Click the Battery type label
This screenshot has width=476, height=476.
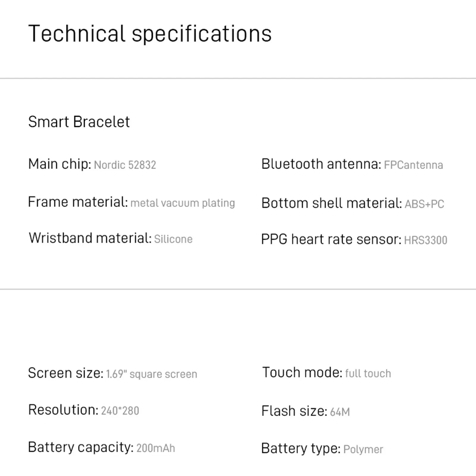click(300, 448)
